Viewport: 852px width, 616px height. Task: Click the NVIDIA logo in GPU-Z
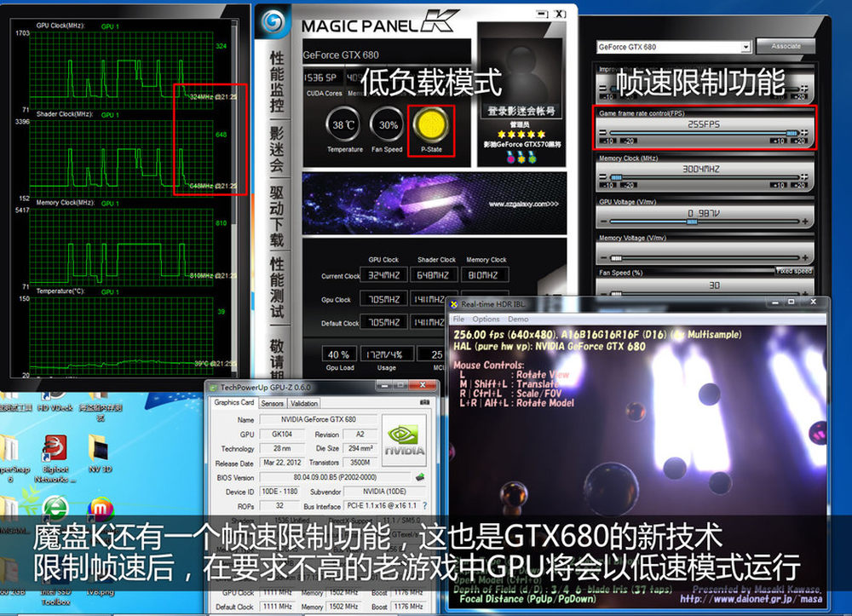coord(405,440)
